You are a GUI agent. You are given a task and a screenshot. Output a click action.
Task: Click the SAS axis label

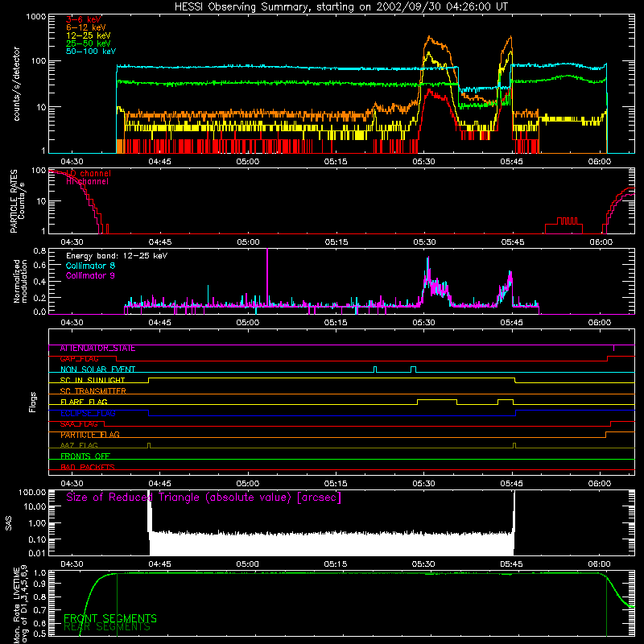point(9,523)
